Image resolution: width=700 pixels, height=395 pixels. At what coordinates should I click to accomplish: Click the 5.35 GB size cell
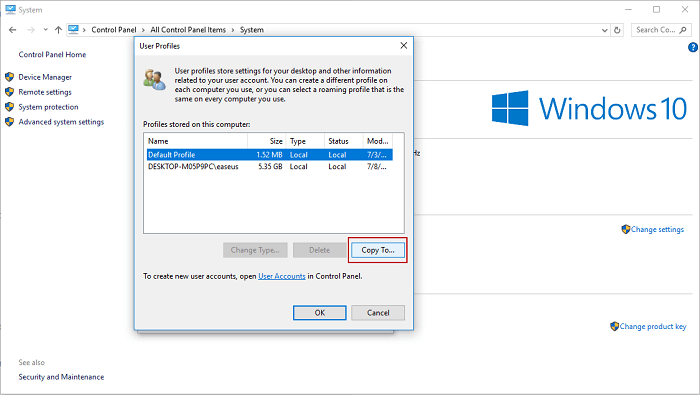[270, 166]
